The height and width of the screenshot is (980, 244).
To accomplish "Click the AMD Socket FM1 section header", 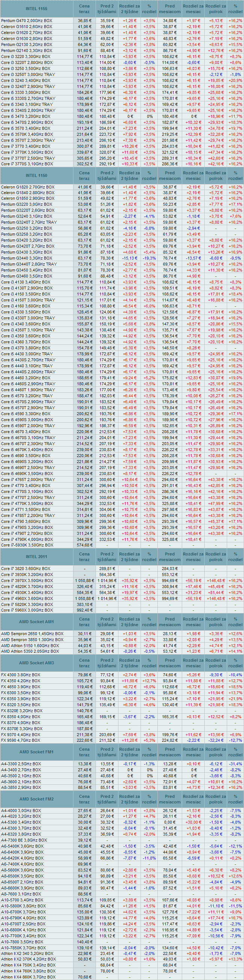I will 37,752.
